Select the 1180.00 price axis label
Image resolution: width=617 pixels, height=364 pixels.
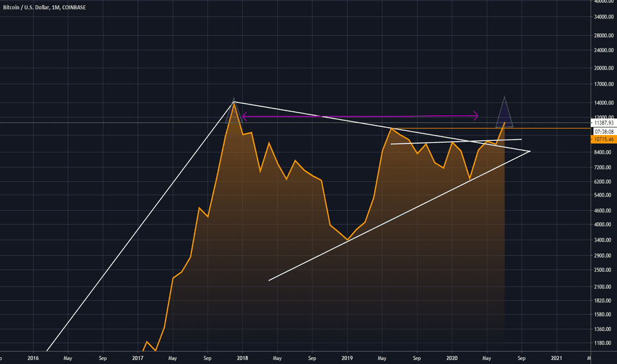pyautogui.click(x=603, y=343)
